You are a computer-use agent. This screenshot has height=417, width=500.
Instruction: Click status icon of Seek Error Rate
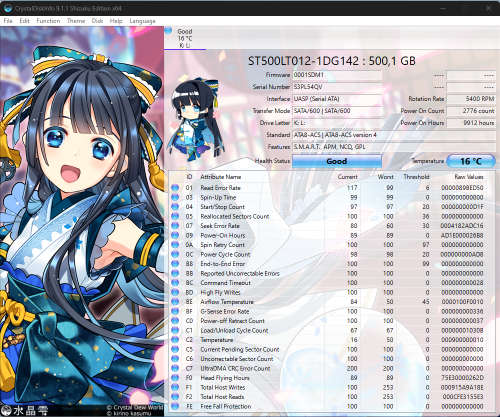[x=175, y=226]
